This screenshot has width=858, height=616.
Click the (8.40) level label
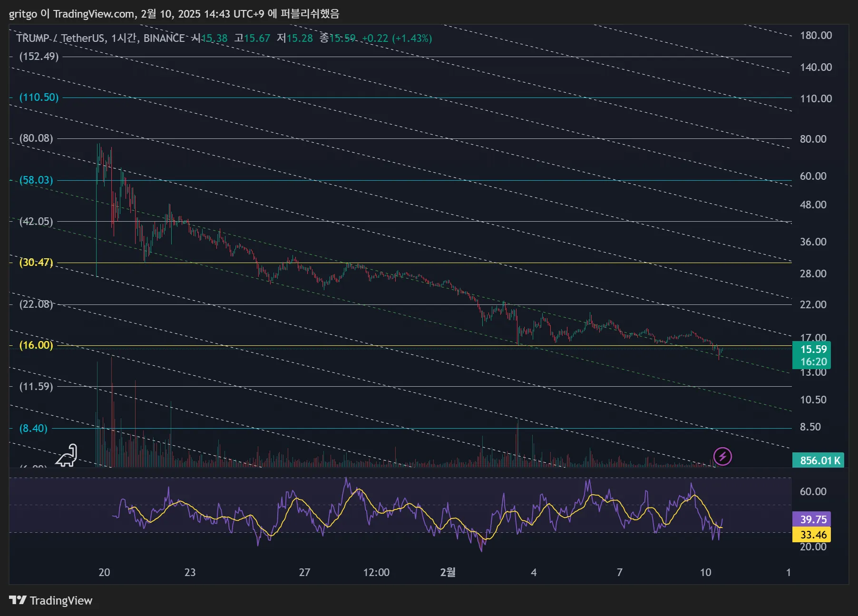pyautogui.click(x=33, y=428)
